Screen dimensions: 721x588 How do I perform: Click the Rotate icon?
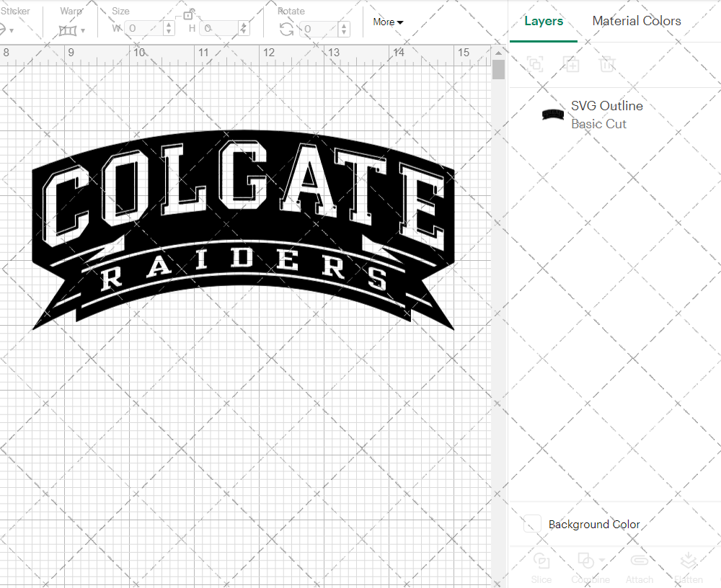286,30
